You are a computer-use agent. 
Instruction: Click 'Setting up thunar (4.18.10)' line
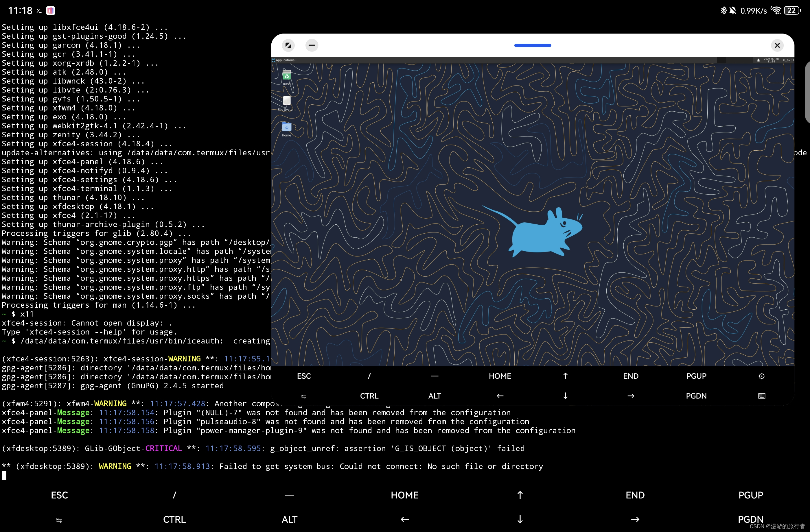coord(73,198)
